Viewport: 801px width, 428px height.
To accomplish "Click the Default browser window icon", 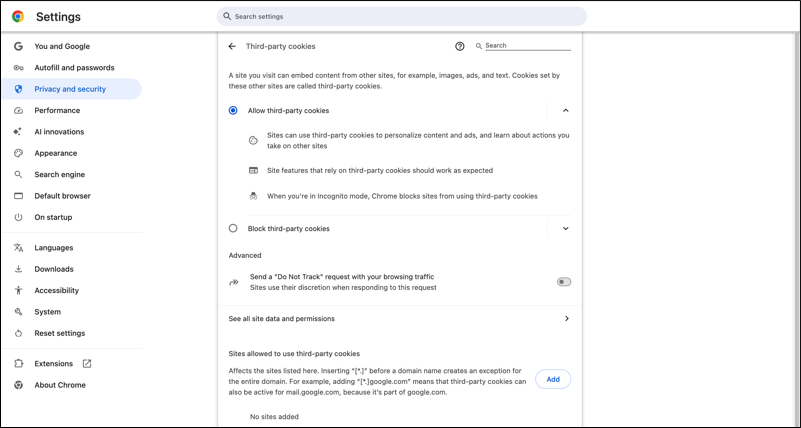I will tap(18, 196).
